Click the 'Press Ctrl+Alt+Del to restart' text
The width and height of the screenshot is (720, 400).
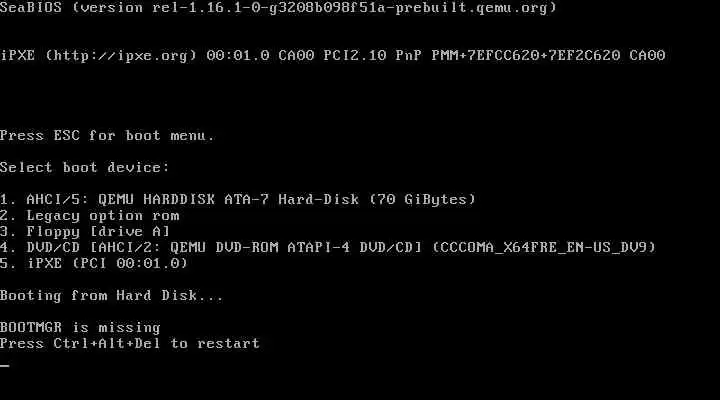pyautogui.click(x=130, y=344)
